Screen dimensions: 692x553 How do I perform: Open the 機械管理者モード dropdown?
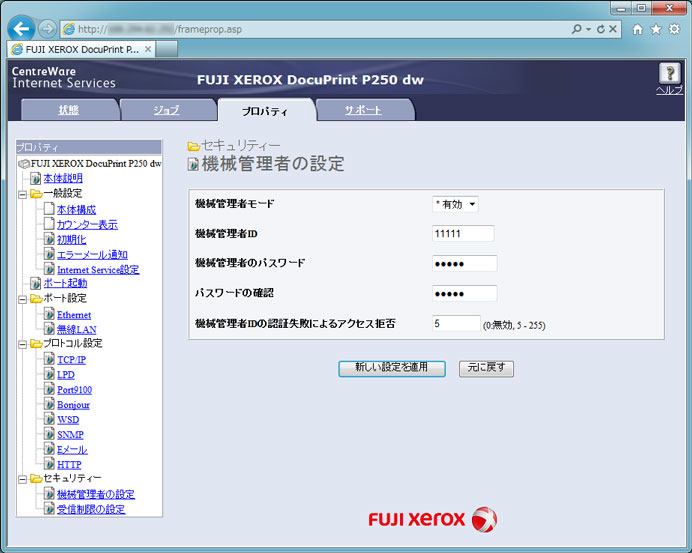455,204
